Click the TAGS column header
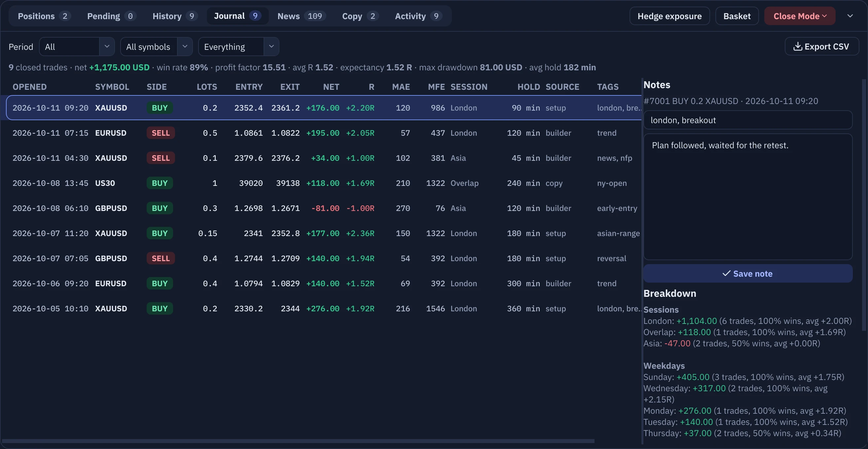Image resolution: width=868 pixels, height=449 pixels. coord(608,87)
